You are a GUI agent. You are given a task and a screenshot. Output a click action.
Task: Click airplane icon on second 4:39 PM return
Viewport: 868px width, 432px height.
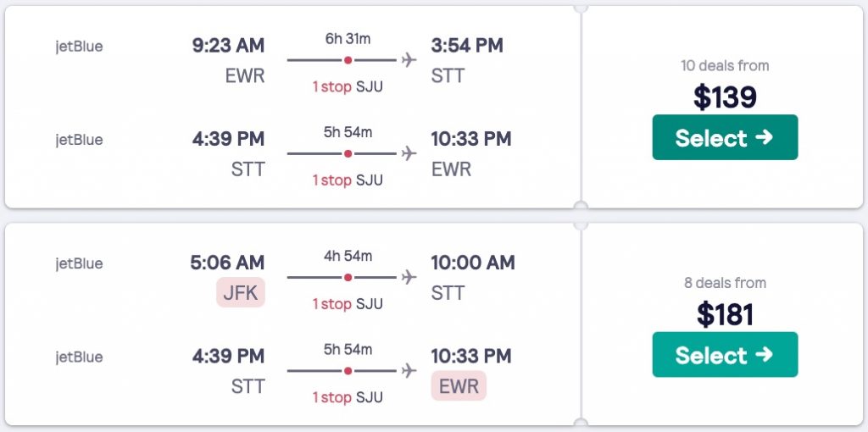(409, 370)
